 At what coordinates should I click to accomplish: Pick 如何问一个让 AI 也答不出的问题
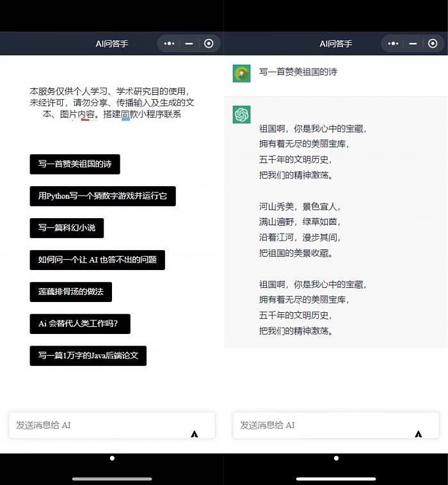pyautogui.click(x=97, y=260)
